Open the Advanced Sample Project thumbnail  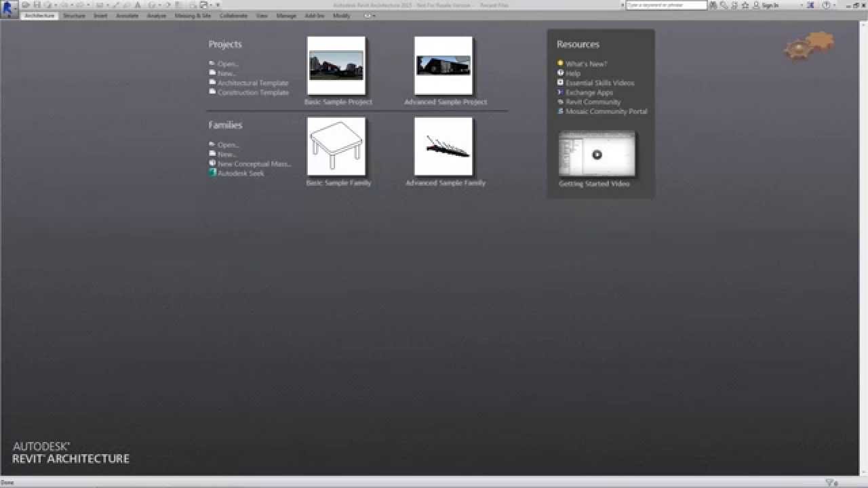(x=443, y=66)
